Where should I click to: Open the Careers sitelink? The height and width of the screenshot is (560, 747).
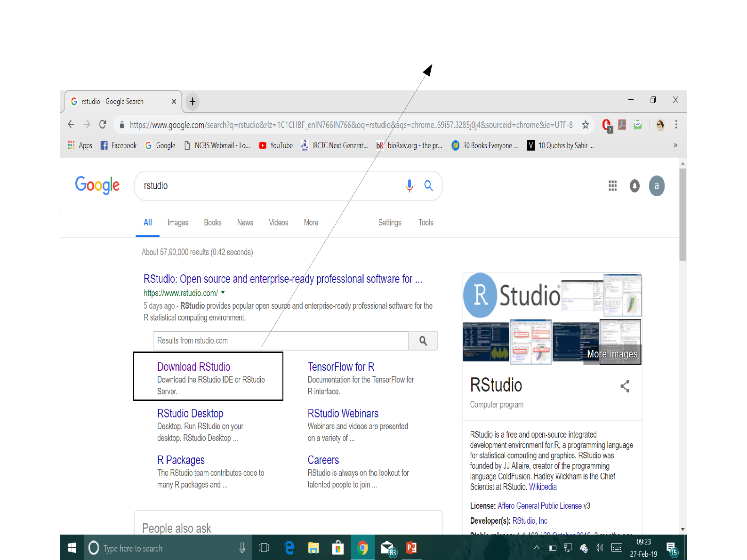[x=323, y=460]
